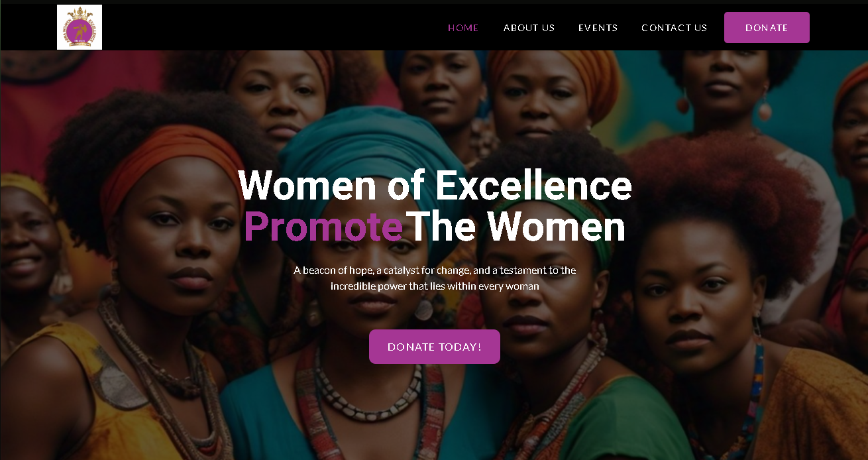This screenshot has width=868, height=460.
Task: Open the ABOUT US page
Action: (529, 28)
